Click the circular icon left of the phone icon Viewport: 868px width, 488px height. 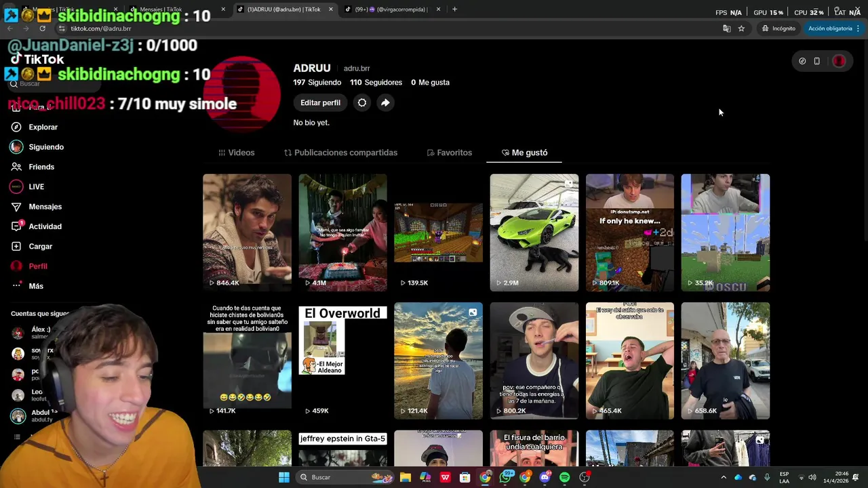point(802,61)
